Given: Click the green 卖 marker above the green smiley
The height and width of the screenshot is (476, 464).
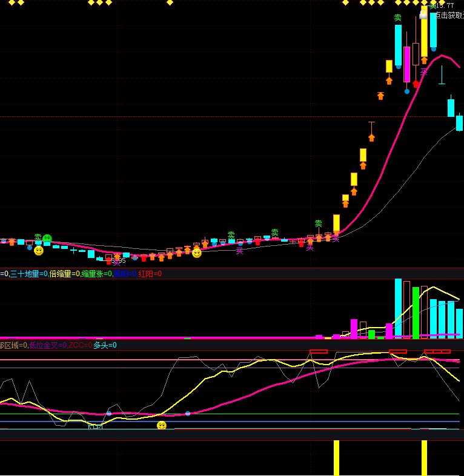Looking at the screenshot, I should tap(38, 237).
